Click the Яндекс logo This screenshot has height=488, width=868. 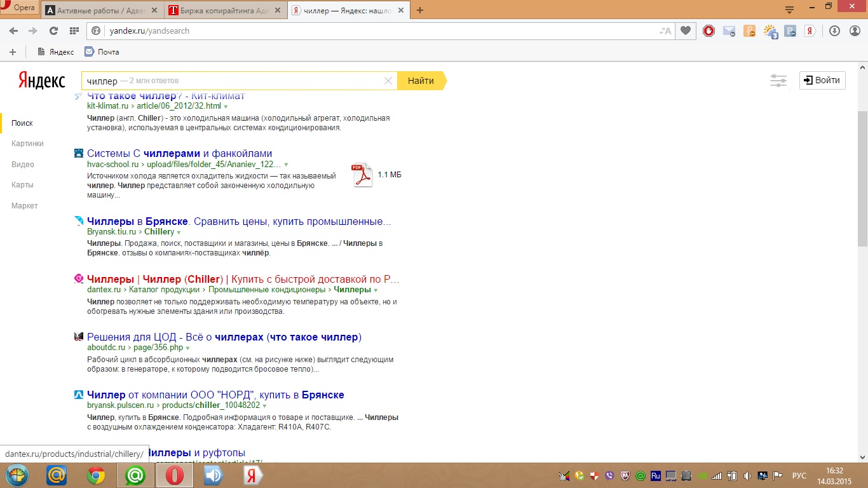tap(41, 81)
